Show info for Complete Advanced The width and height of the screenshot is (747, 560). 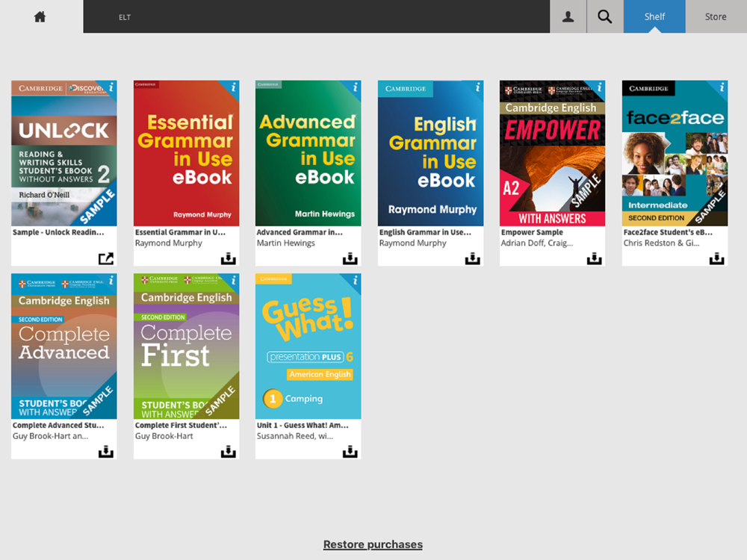(x=111, y=280)
